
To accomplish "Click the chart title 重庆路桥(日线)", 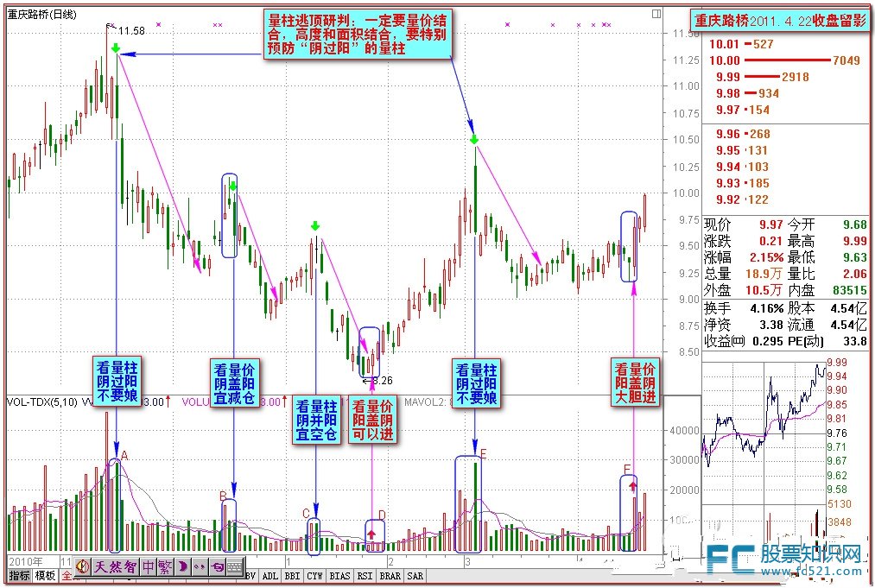I will click(x=41, y=15).
